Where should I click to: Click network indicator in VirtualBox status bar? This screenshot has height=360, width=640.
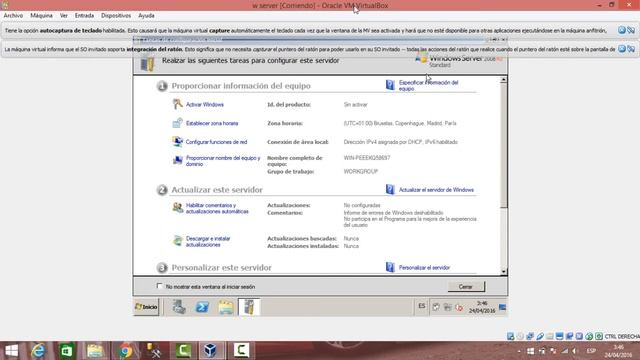530,336
